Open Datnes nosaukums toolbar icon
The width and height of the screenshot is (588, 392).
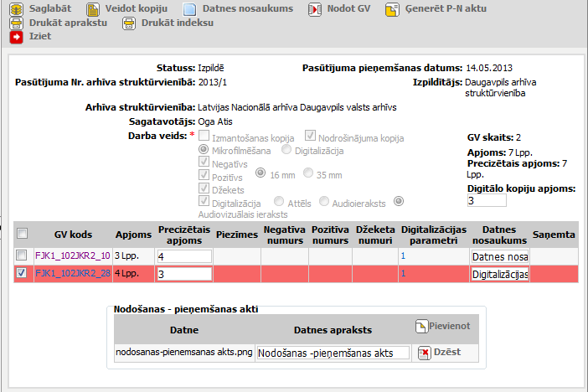(189, 9)
